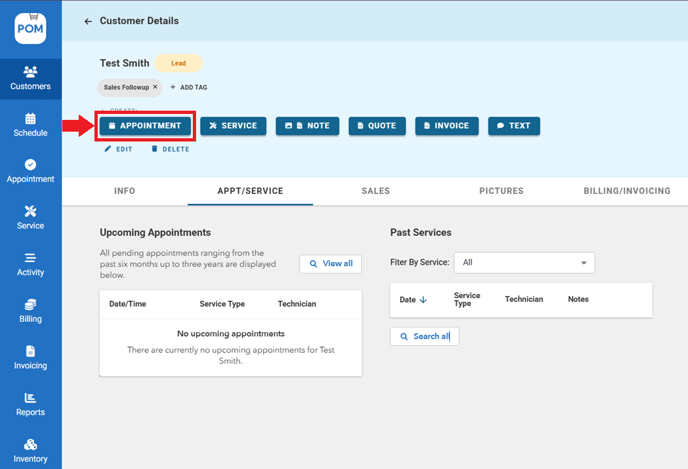Click ADD TAG link
Viewport: 688px width, 469px height.
coord(189,87)
